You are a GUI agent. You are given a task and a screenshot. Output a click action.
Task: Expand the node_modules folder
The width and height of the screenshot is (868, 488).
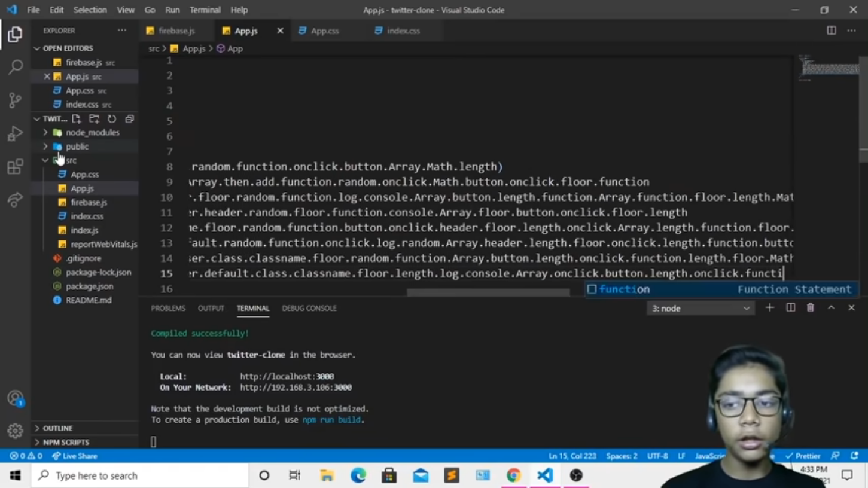pyautogui.click(x=86, y=133)
